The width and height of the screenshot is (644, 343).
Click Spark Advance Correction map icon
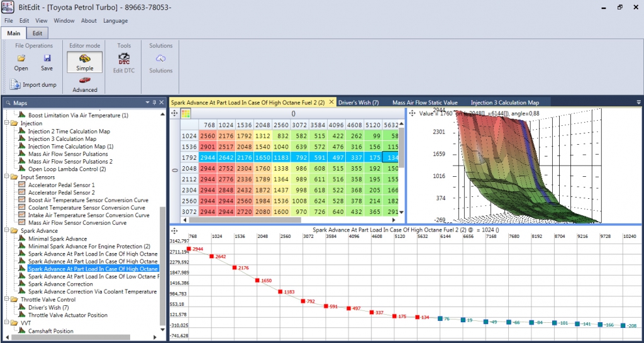click(x=22, y=284)
